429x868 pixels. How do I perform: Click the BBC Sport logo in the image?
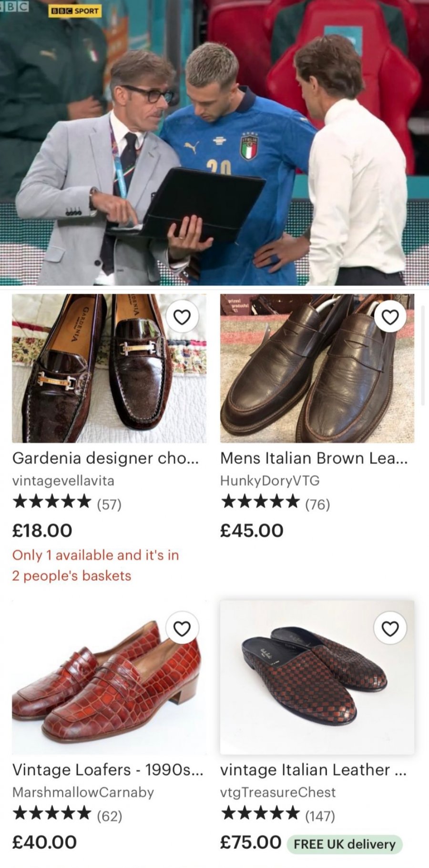75,10
